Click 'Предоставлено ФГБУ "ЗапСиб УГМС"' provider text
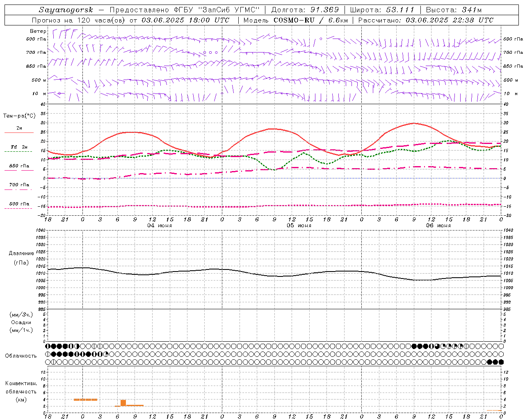525x420 pixels. tap(185, 10)
